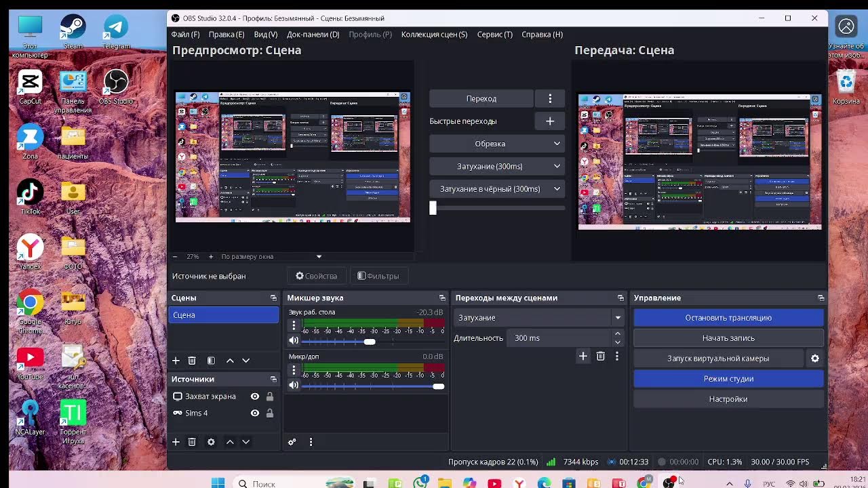Screen dimensions: 868x488
Task: Click 'Остановить трансляцию' to stop streaming
Action: pyautogui.click(x=728, y=318)
